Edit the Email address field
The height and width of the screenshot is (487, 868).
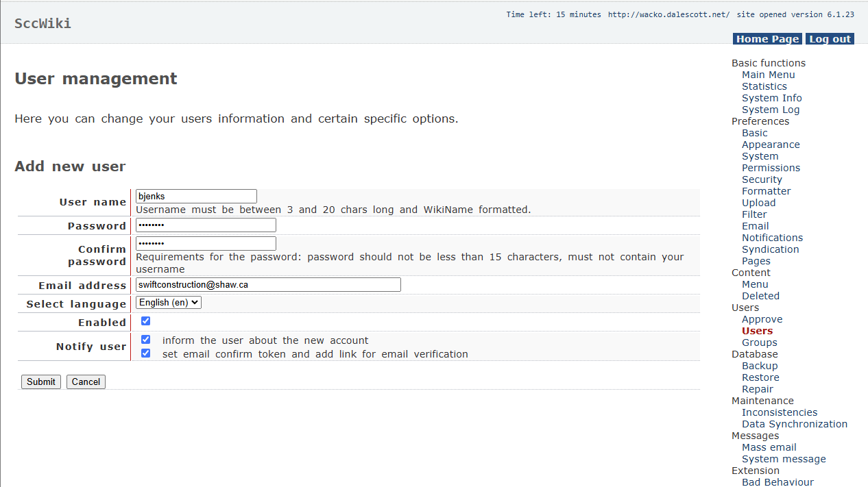pyautogui.click(x=268, y=284)
